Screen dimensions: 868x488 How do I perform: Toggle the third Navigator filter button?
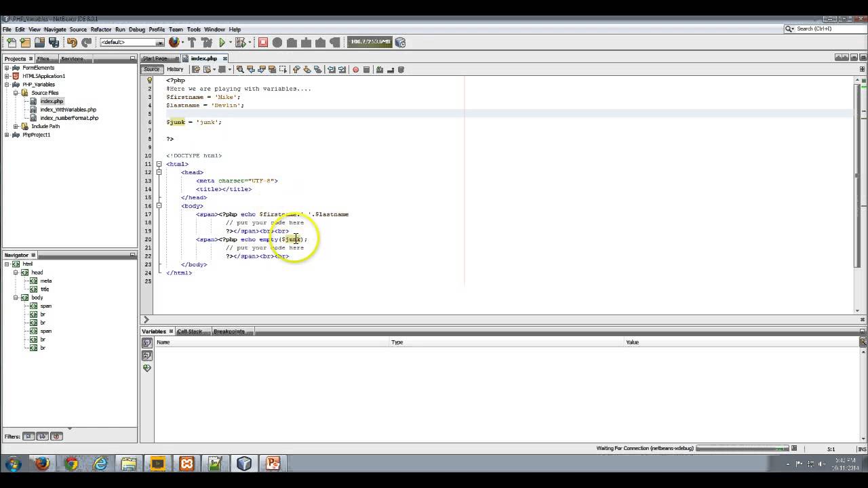(x=56, y=436)
